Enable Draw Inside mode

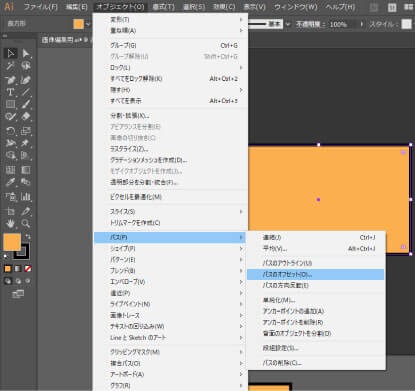(28, 281)
